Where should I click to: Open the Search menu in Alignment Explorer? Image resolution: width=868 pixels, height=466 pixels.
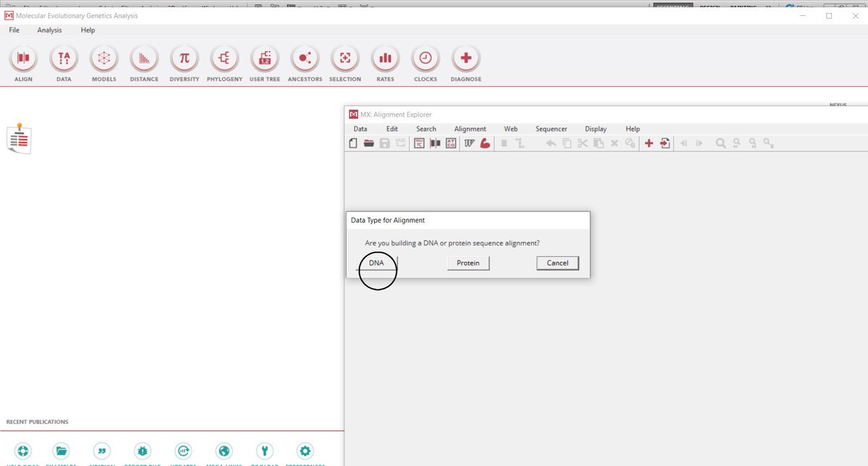click(426, 129)
